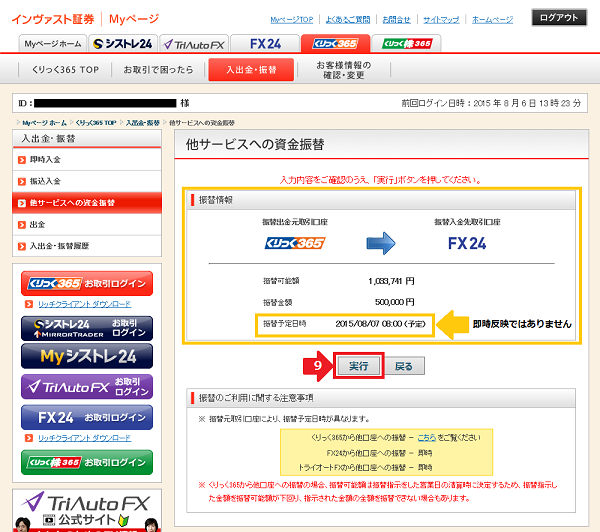Click the arrow icon beside 振込入金

tap(22, 181)
